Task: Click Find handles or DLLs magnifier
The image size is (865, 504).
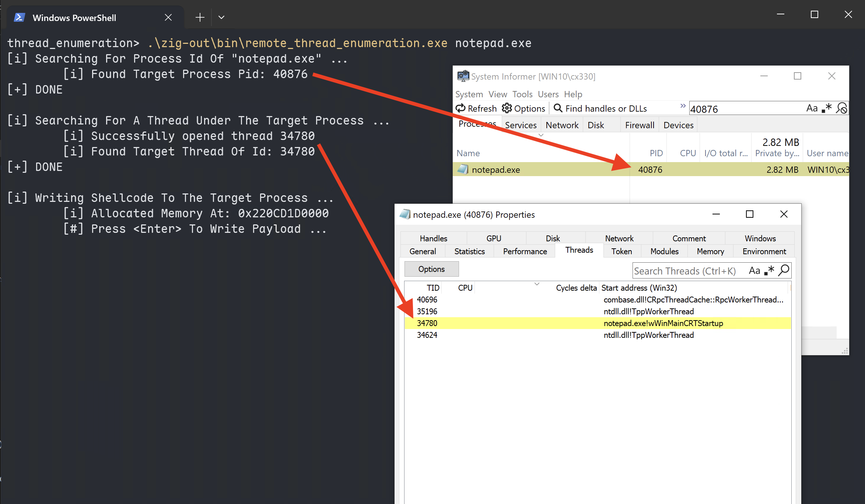Action: click(x=558, y=108)
